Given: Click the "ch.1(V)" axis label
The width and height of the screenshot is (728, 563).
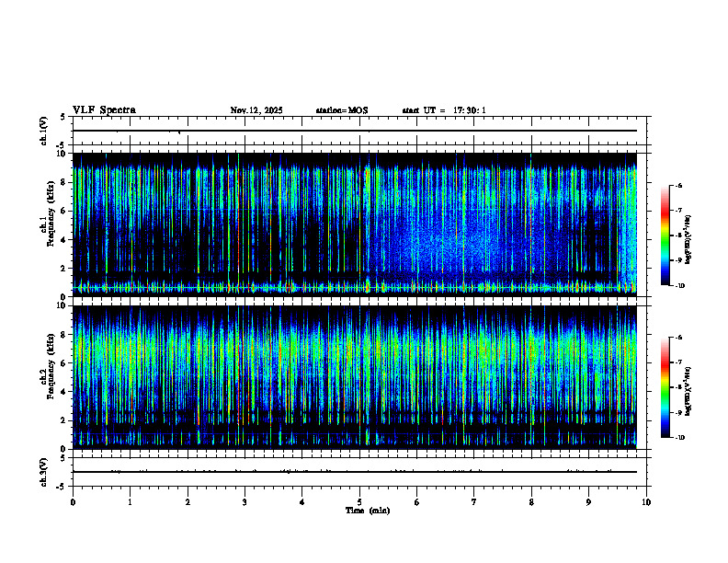Looking at the screenshot, I should click(43, 131).
